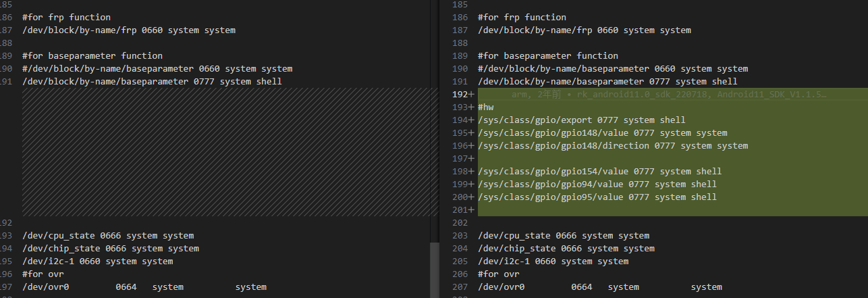This screenshot has width=868, height=298.
Task: Click the /dev/ovr0 0664 line in original pane
Action: 144,287
